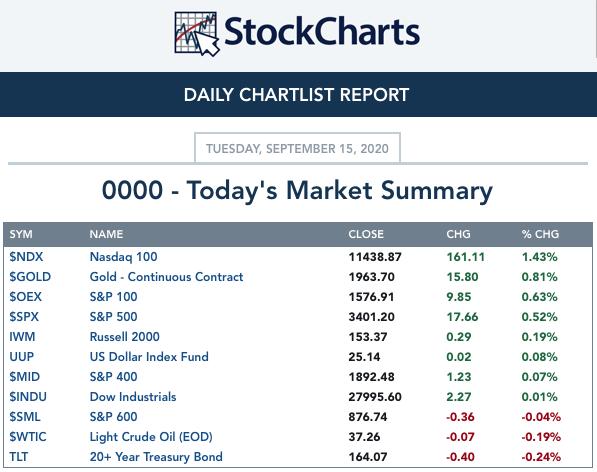Screen dimensions: 597x472
Task: Click the $OEX symbol
Action: tap(26, 297)
